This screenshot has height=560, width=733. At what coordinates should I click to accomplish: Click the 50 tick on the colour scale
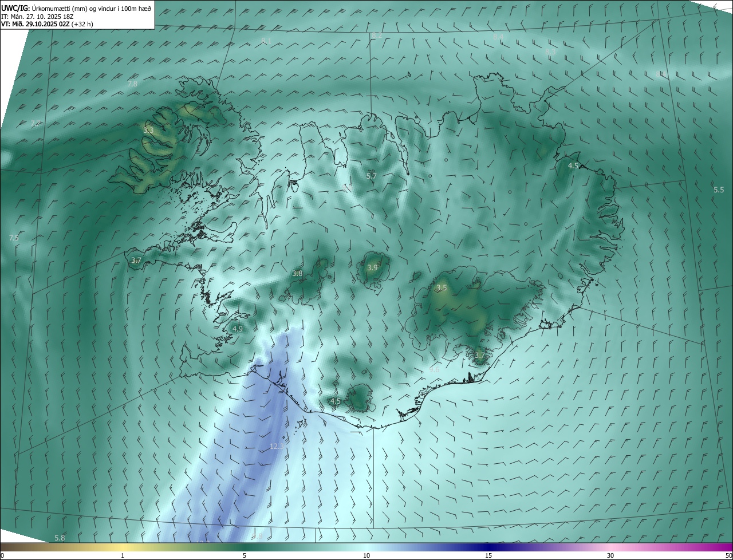pos(728,555)
